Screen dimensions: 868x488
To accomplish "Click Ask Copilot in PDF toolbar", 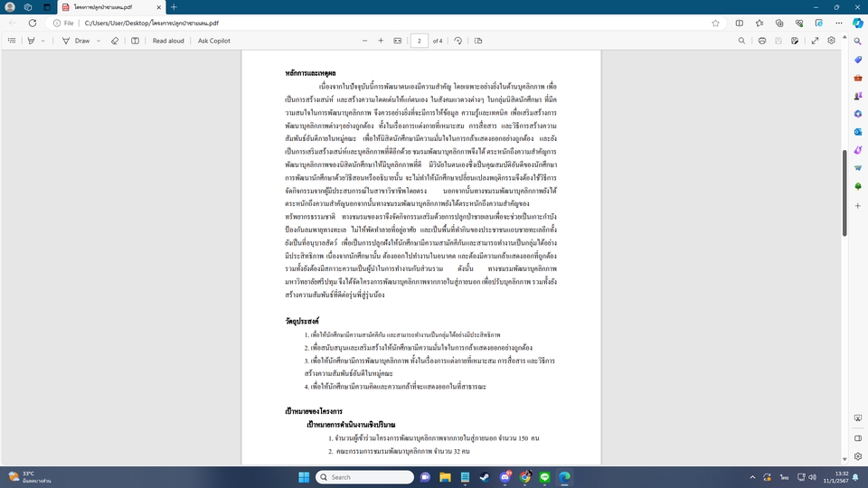I will 213,41.
